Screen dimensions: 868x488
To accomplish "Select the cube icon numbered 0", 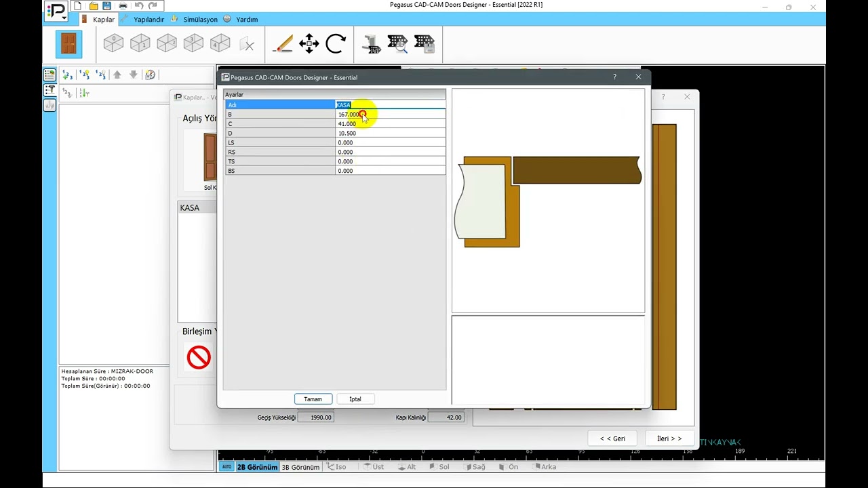I will 113,43.
